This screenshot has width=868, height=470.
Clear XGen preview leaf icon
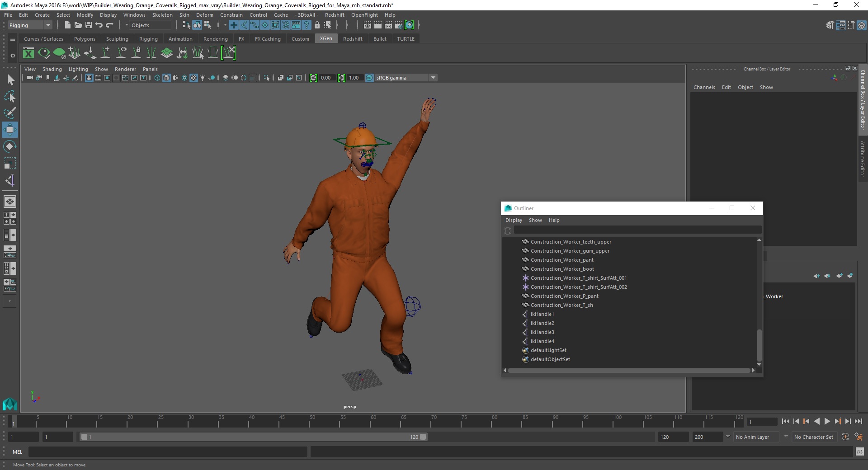(59, 53)
